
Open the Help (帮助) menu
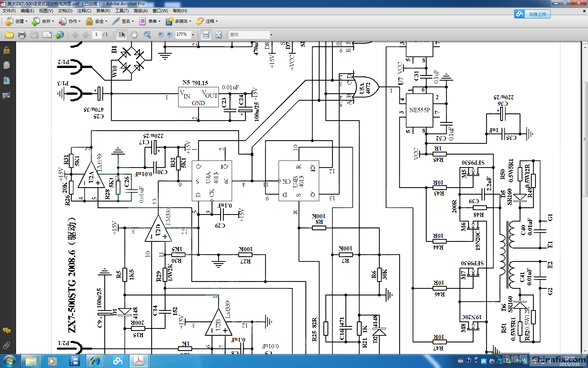180,11
